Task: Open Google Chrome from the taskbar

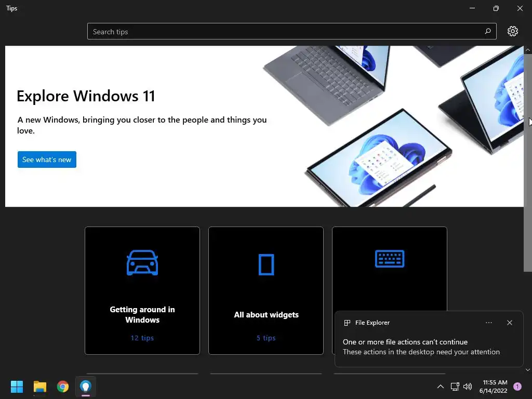Action: coord(63,387)
